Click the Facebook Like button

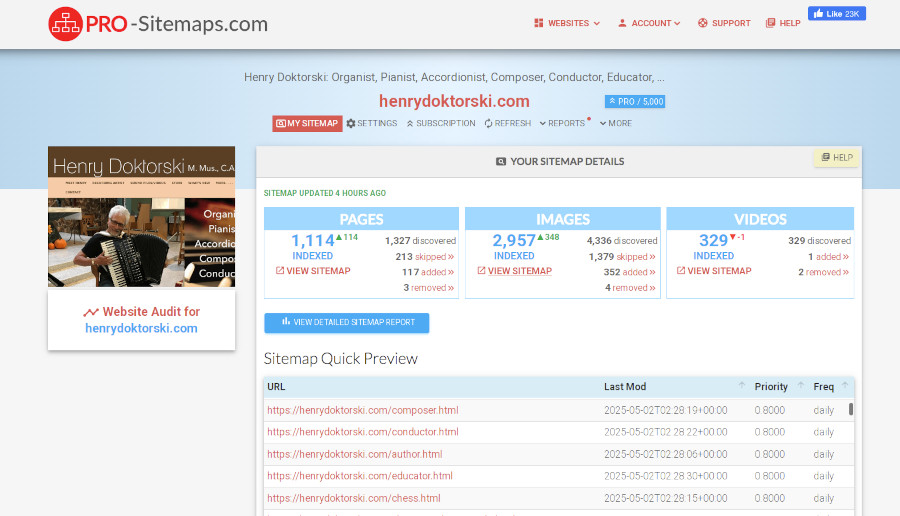[x=837, y=14]
